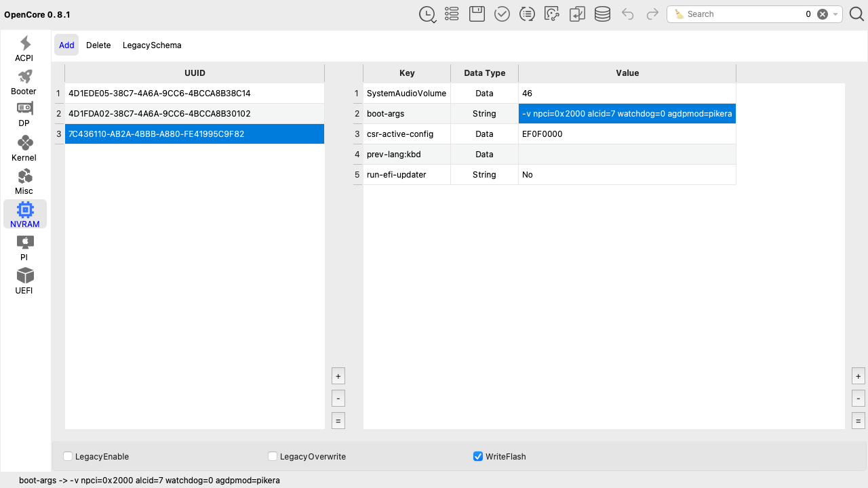
Task: Click the plus button under UUID list
Action: point(338,375)
